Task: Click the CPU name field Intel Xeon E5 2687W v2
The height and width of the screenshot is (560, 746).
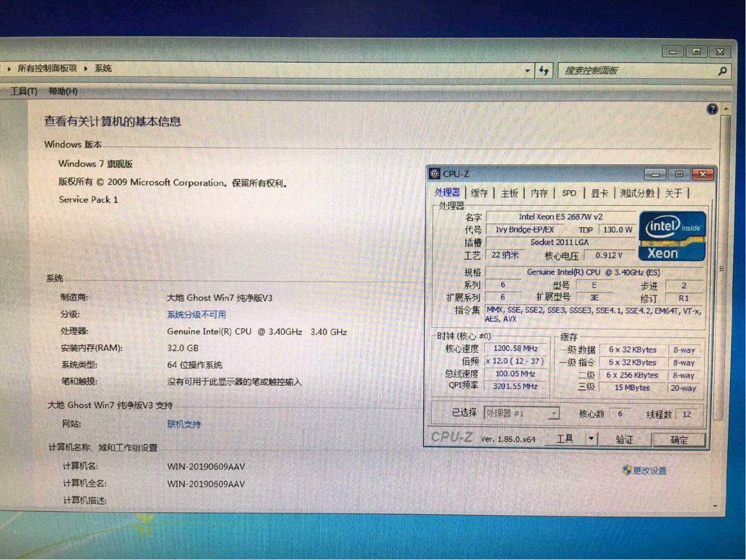Action: tap(560, 217)
